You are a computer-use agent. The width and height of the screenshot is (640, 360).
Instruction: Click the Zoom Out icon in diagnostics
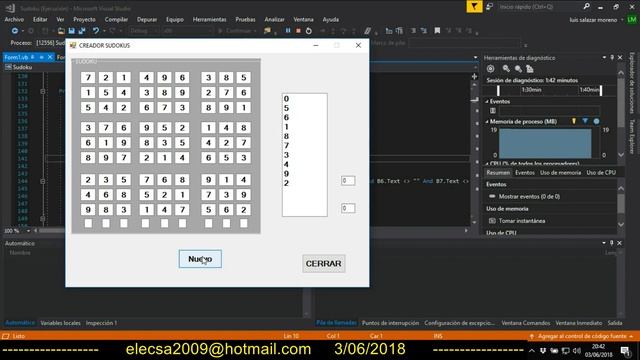coord(518,69)
